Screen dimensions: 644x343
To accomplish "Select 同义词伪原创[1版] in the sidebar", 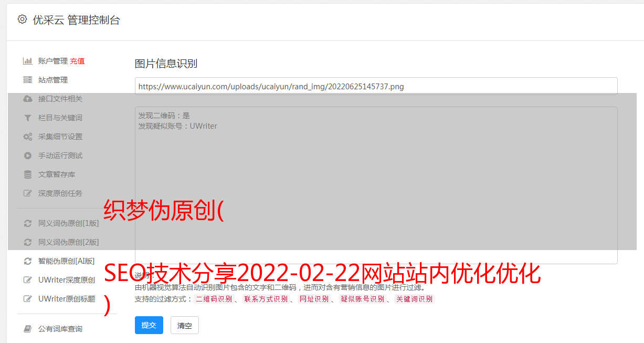I will [68, 223].
